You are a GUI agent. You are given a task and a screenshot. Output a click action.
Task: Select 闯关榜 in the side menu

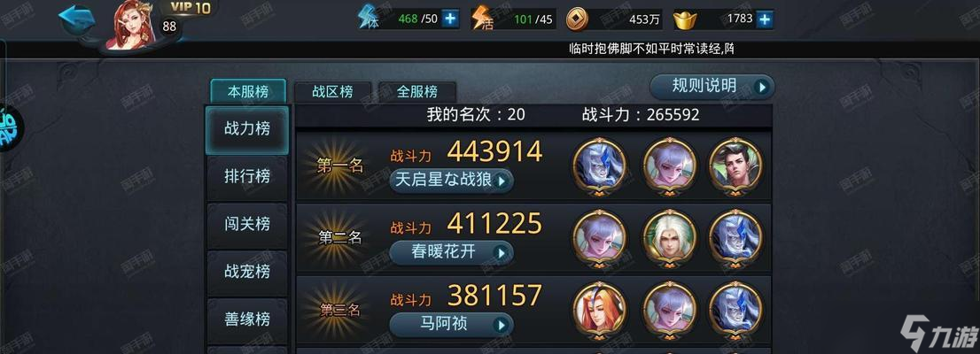247,224
